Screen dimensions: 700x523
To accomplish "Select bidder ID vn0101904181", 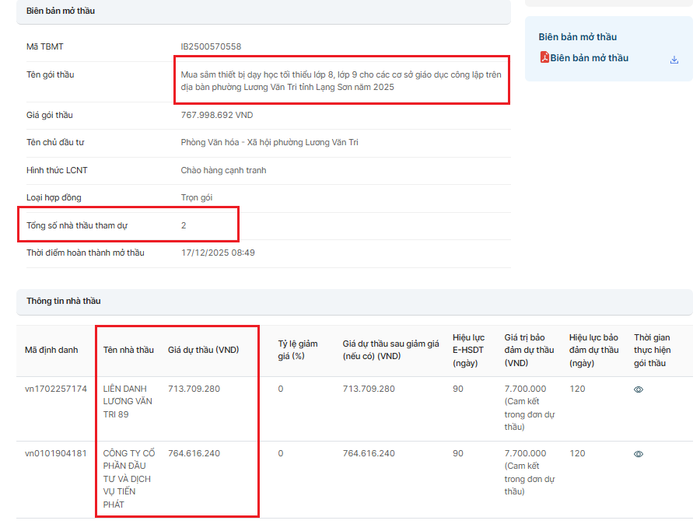I will [56, 454].
